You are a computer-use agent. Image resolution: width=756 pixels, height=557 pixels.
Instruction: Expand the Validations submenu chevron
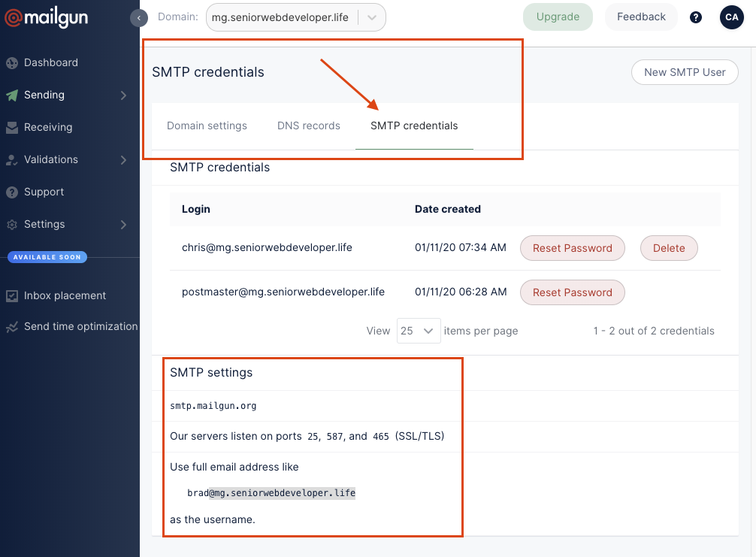coord(123,159)
